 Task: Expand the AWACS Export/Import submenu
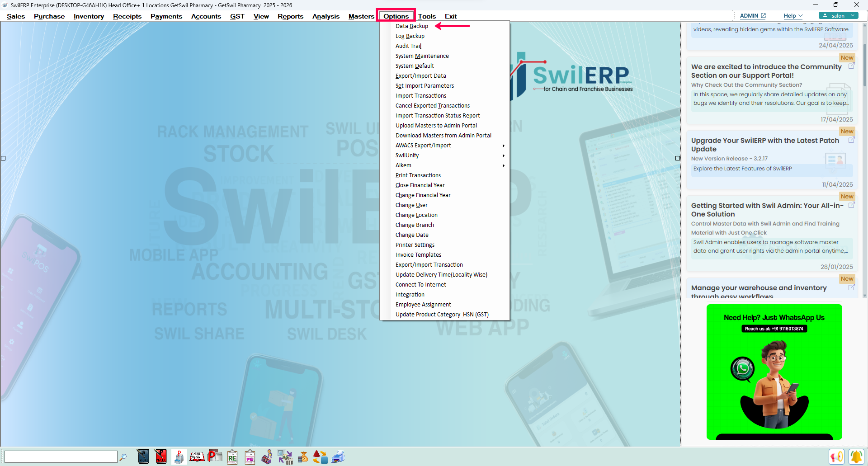point(445,146)
